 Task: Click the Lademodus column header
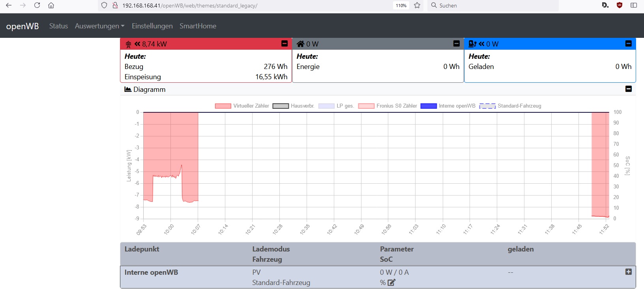point(271,249)
